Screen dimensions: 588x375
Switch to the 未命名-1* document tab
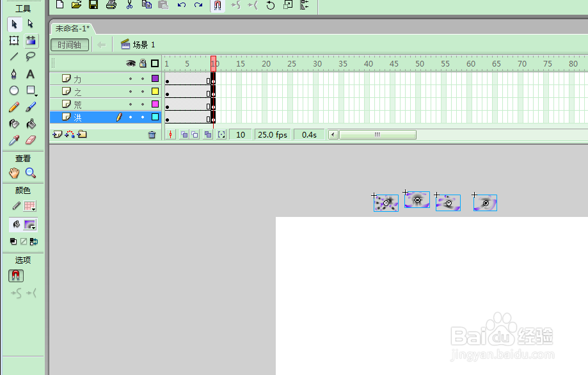pos(72,29)
